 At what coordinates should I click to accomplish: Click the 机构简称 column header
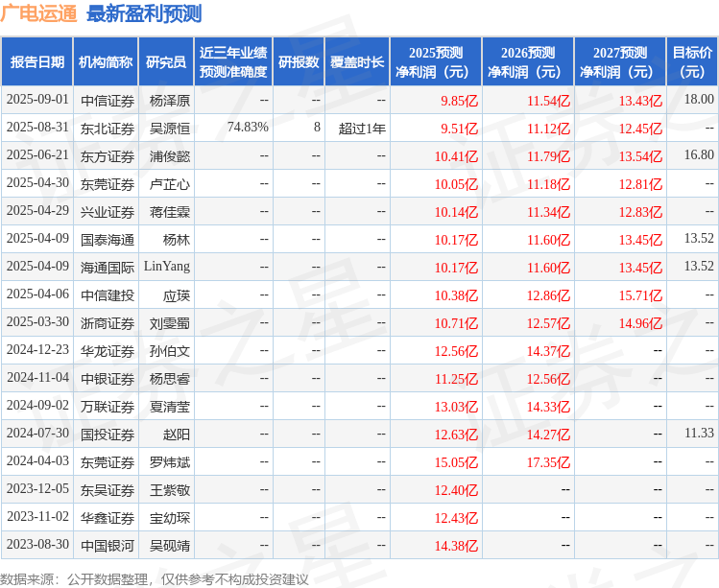(x=106, y=62)
